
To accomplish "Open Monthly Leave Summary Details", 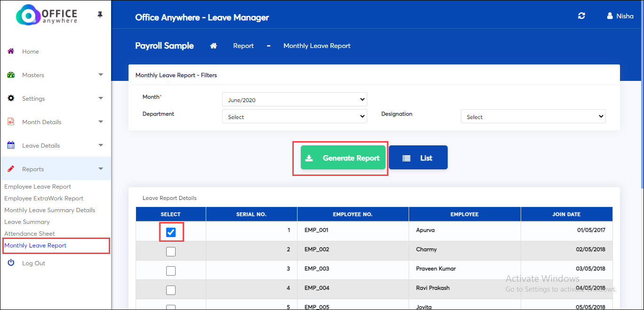I will (x=50, y=210).
